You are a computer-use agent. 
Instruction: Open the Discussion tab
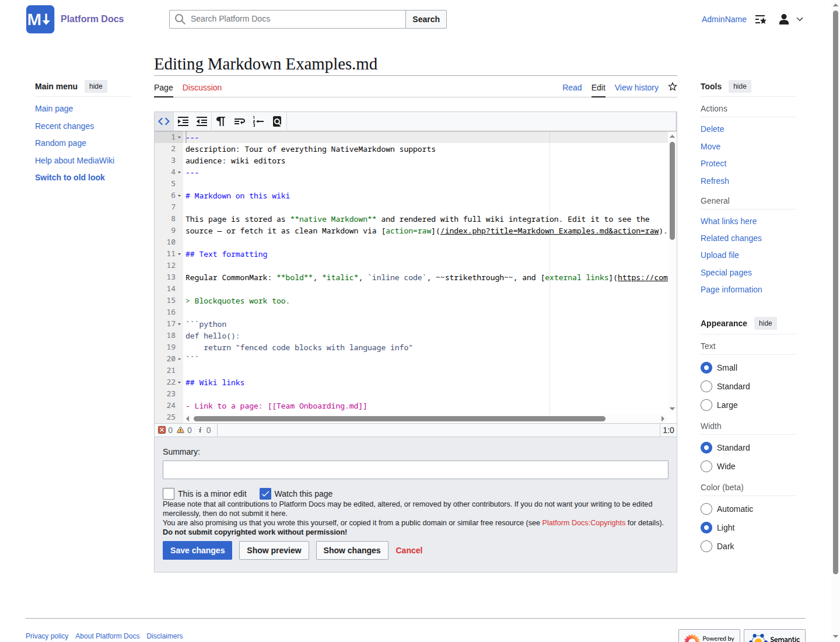click(x=202, y=88)
